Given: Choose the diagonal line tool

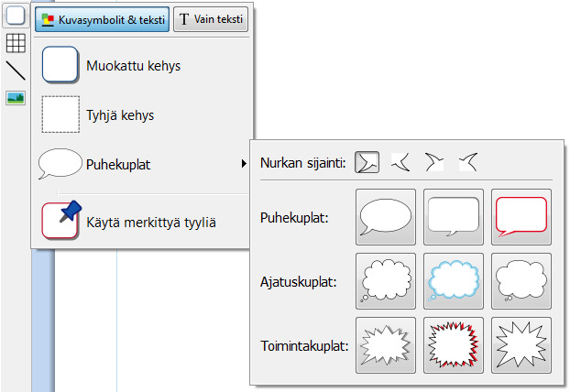Looking at the screenshot, I should 16,71.
